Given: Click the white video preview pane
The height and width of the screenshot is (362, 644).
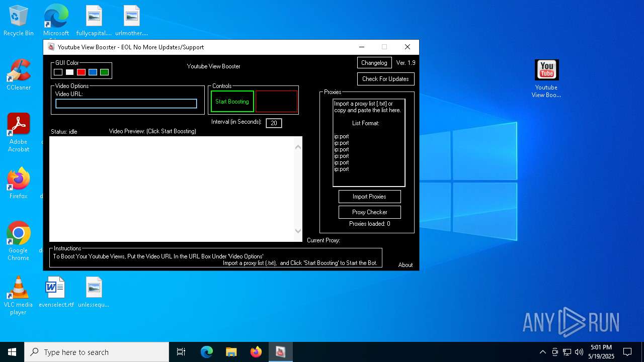Looking at the screenshot, I should coord(171,189).
